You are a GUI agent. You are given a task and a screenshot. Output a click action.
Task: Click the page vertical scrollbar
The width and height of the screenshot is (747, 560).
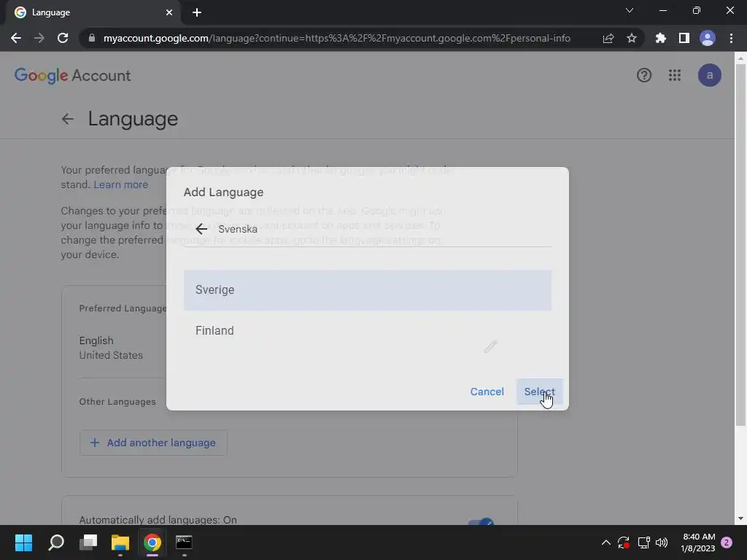pos(740,245)
